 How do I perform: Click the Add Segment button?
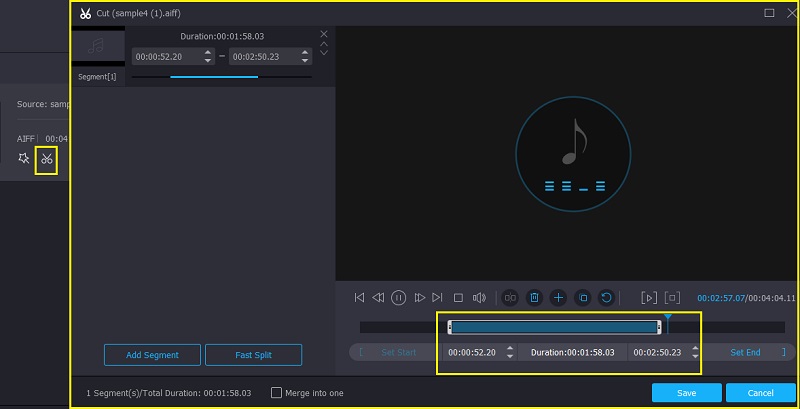coord(153,355)
